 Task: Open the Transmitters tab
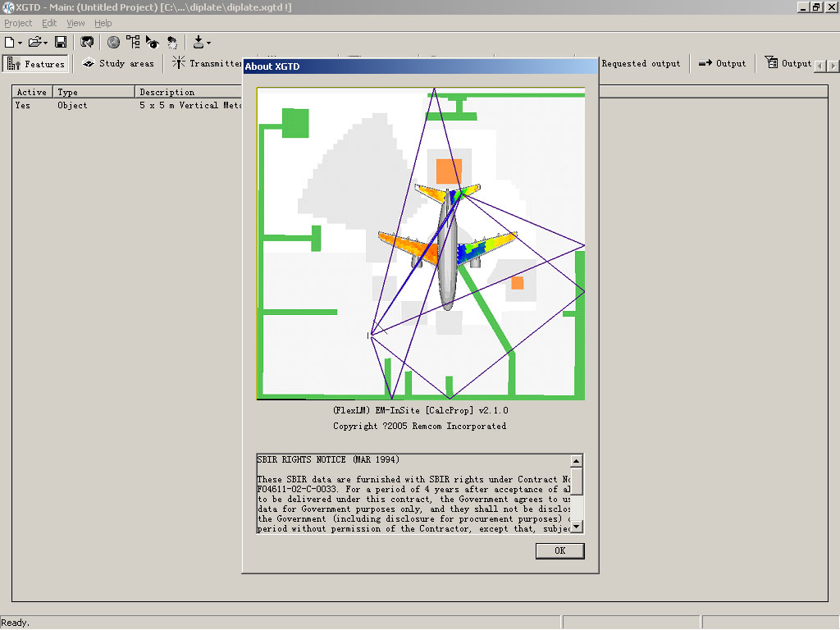(206, 63)
